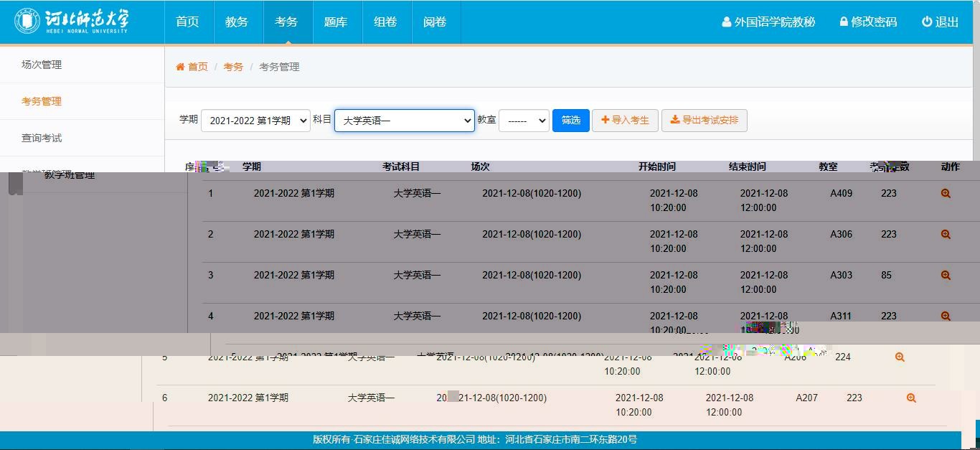This screenshot has width=980, height=450.
Task: Click the 教室 column header in table
Action: 828,167
